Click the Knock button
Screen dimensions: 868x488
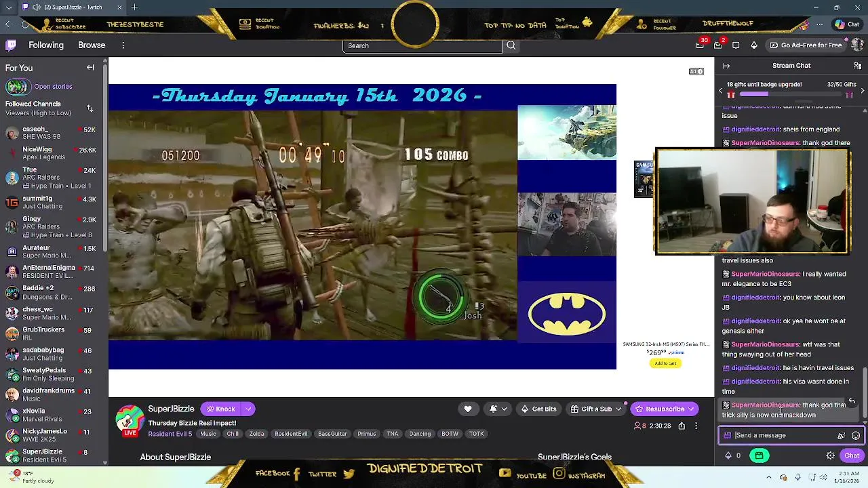(221, 409)
